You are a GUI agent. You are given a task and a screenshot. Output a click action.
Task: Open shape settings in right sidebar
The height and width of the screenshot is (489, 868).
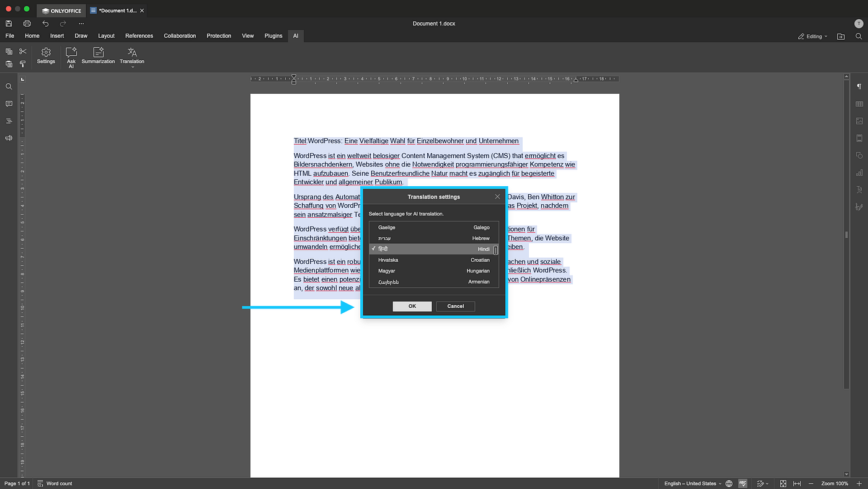click(859, 155)
